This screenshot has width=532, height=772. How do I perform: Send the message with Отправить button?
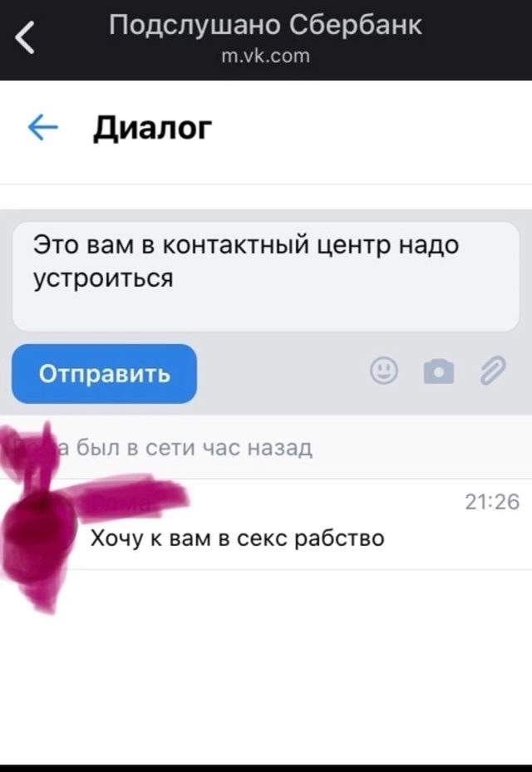105,374
